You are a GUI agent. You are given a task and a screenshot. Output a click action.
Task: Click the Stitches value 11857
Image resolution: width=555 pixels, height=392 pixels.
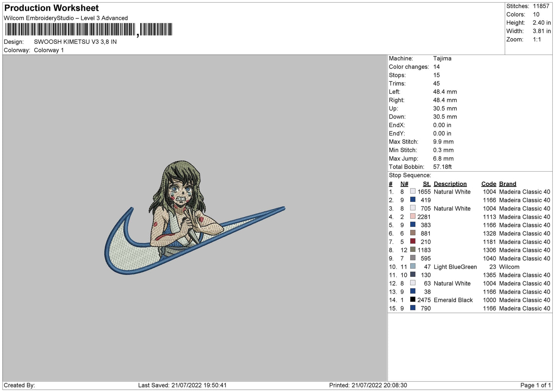click(541, 6)
